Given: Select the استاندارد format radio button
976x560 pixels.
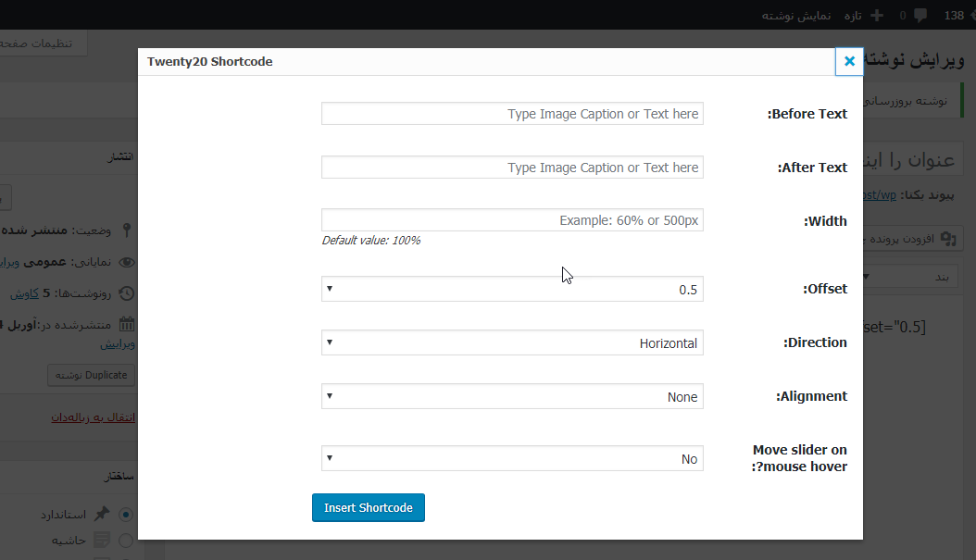Looking at the screenshot, I should click(126, 515).
